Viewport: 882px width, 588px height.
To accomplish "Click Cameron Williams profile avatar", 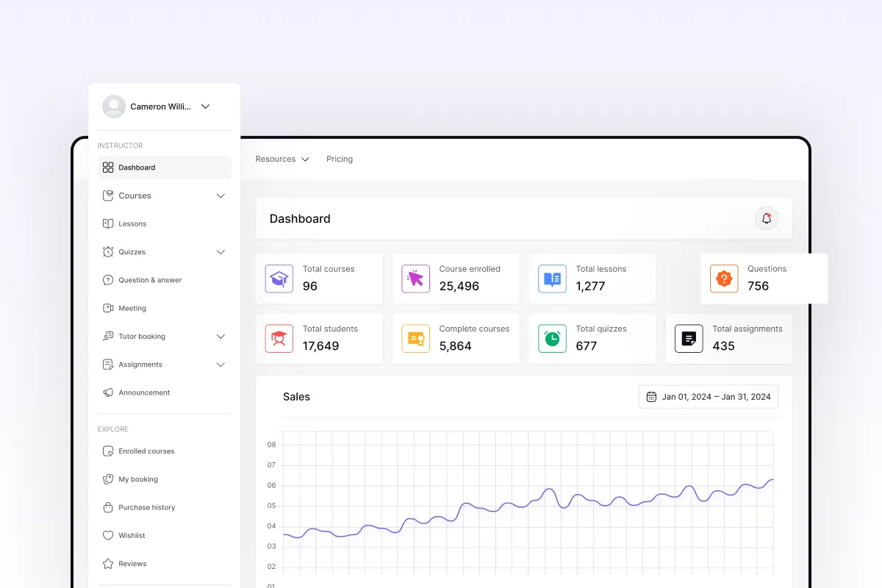I will coord(114,107).
